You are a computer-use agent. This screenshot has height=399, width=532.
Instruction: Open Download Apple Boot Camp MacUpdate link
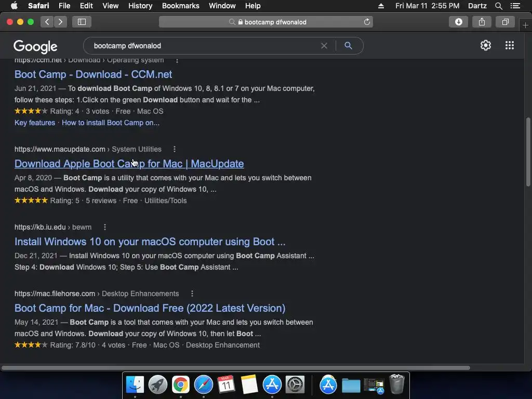pos(129,164)
